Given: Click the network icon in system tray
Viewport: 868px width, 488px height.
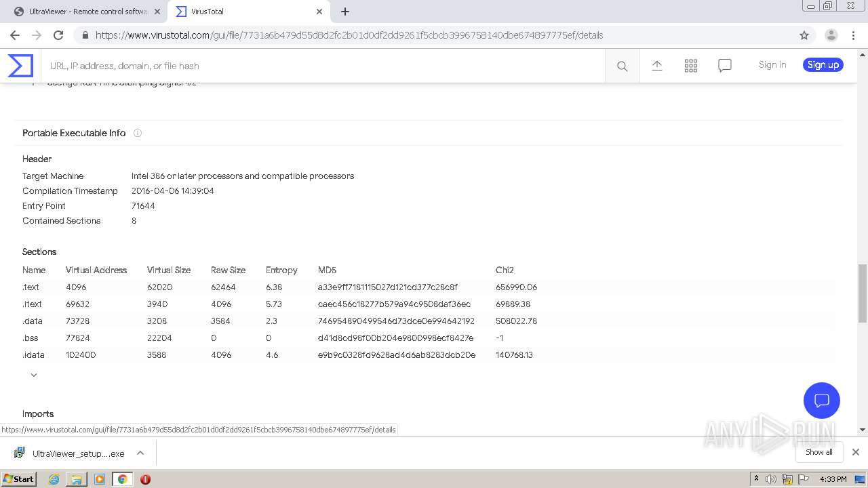Looking at the screenshot, I should [787, 479].
